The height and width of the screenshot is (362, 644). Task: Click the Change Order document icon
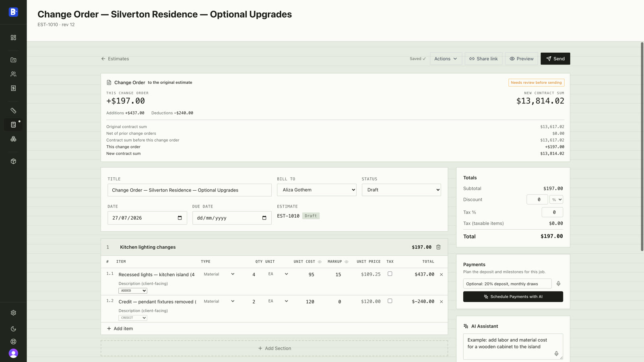[x=109, y=82]
